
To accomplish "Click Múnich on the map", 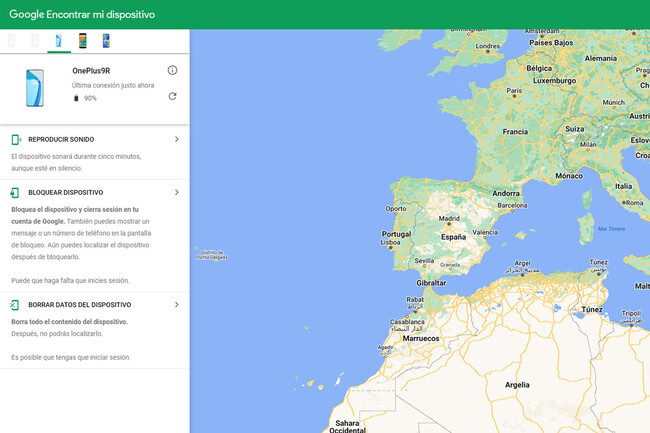I will (x=614, y=102).
